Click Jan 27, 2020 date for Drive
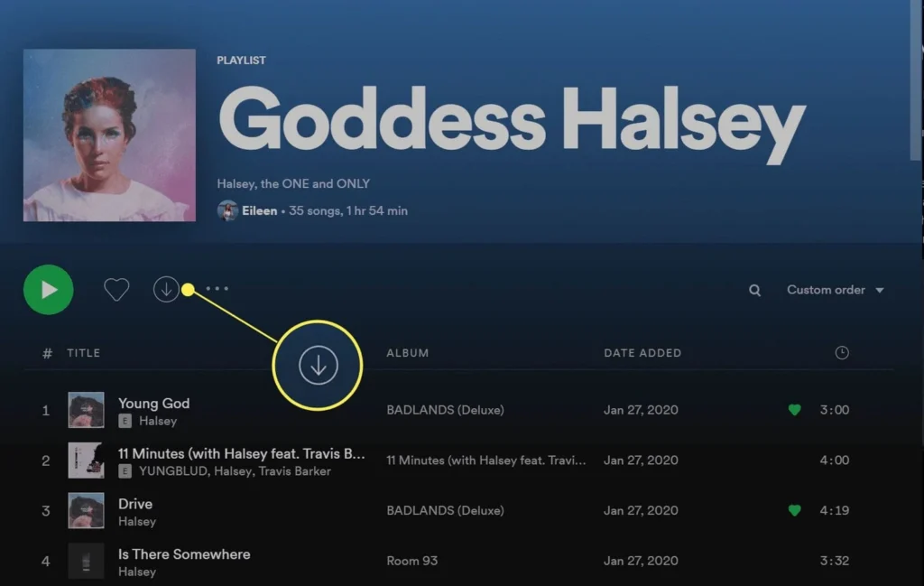The width and height of the screenshot is (924, 586). [641, 510]
